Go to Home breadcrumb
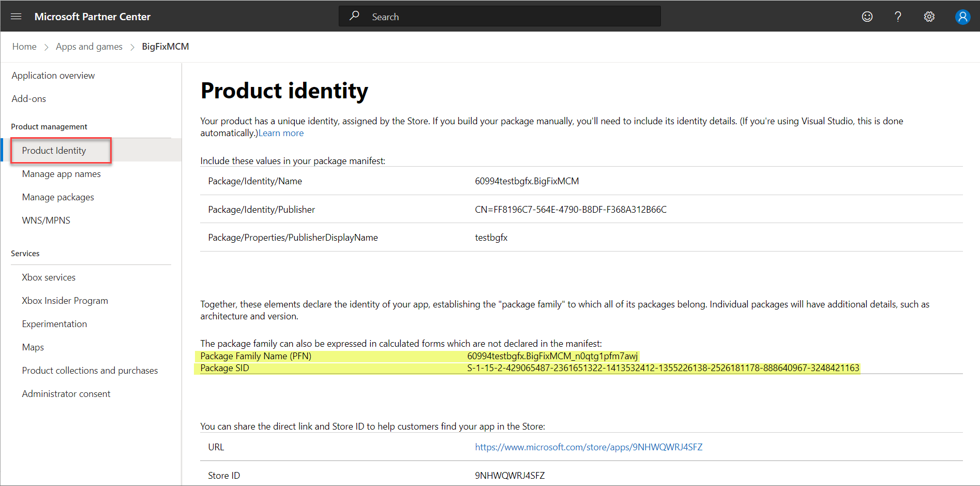 click(24, 47)
